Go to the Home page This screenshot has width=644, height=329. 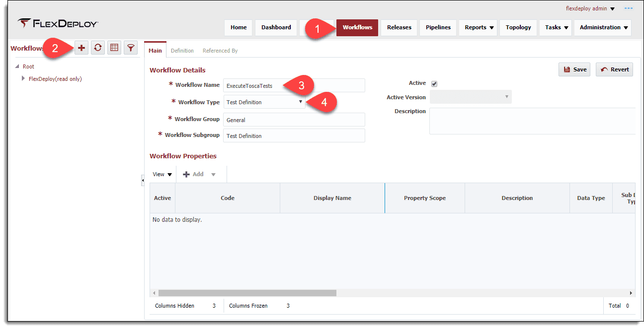pyautogui.click(x=239, y=28)
